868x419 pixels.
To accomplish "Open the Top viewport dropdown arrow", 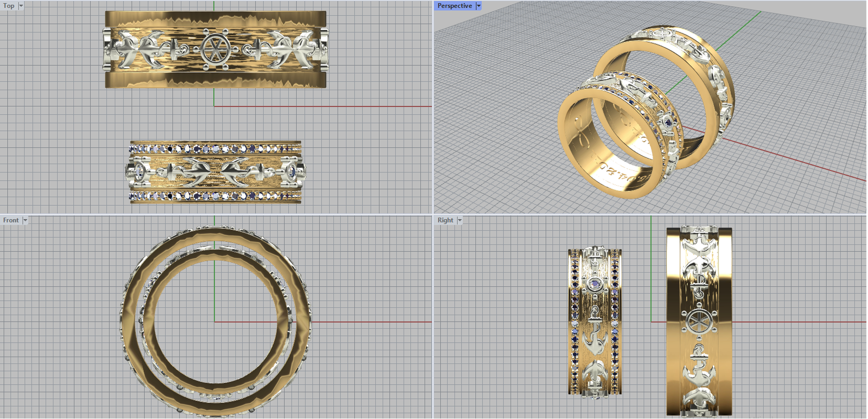I will [21, 6].
